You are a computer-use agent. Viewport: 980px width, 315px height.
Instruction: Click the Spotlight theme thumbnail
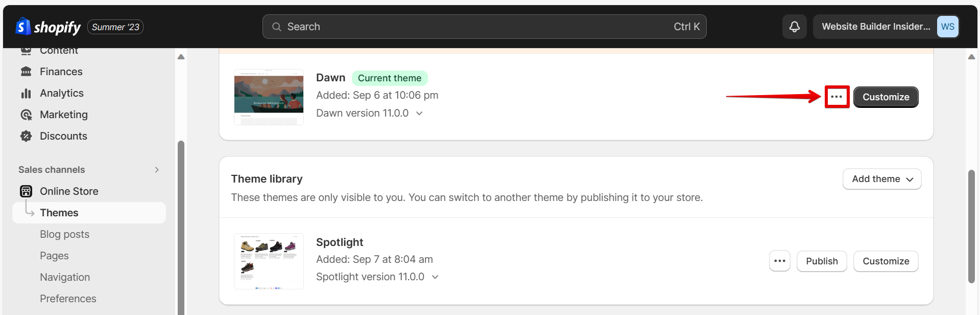click(x=269, y=261)
